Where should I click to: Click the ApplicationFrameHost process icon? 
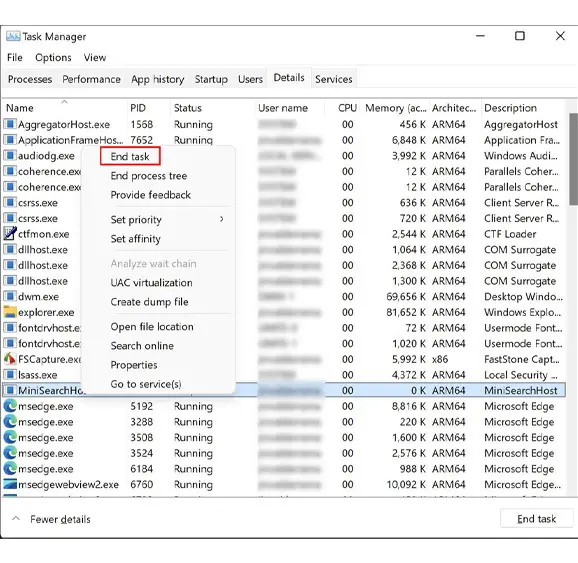[x=10, y=140]
